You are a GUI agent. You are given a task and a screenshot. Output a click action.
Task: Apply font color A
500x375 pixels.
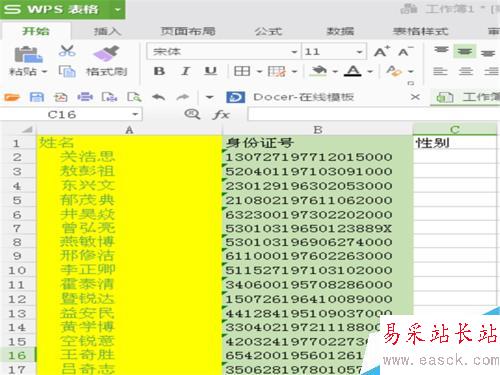(x=353, y=71)
